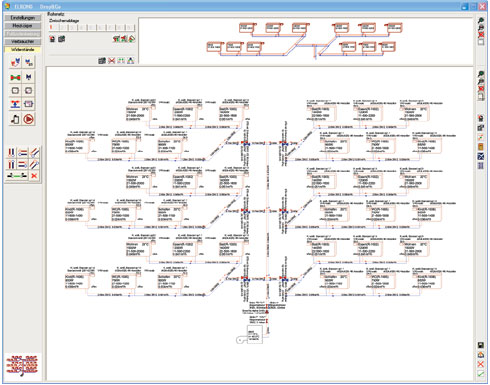Zoom in on the main drawing
Viewport: 490px width, 385px height.
(481, 74)
